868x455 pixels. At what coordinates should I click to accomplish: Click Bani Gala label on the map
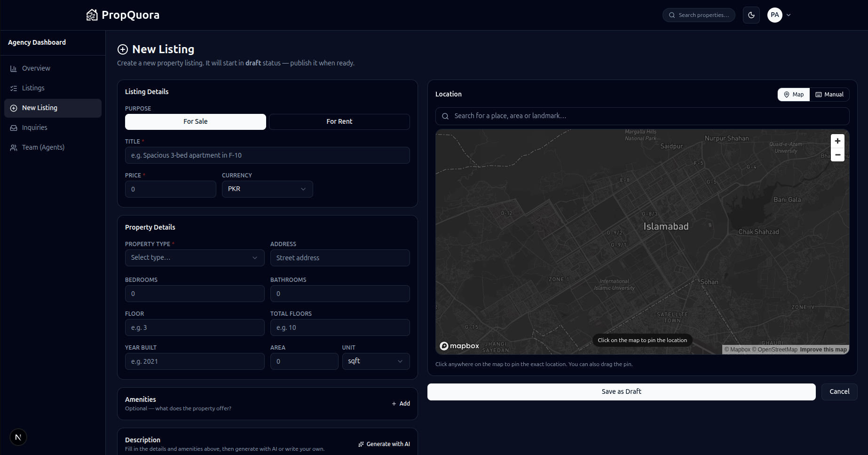[x=787, y=200]
